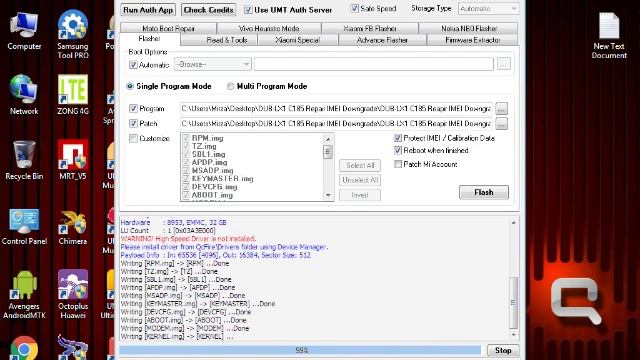
Task: Toggle Automatic boot option checkbox
Action: [x=133, y=64]
